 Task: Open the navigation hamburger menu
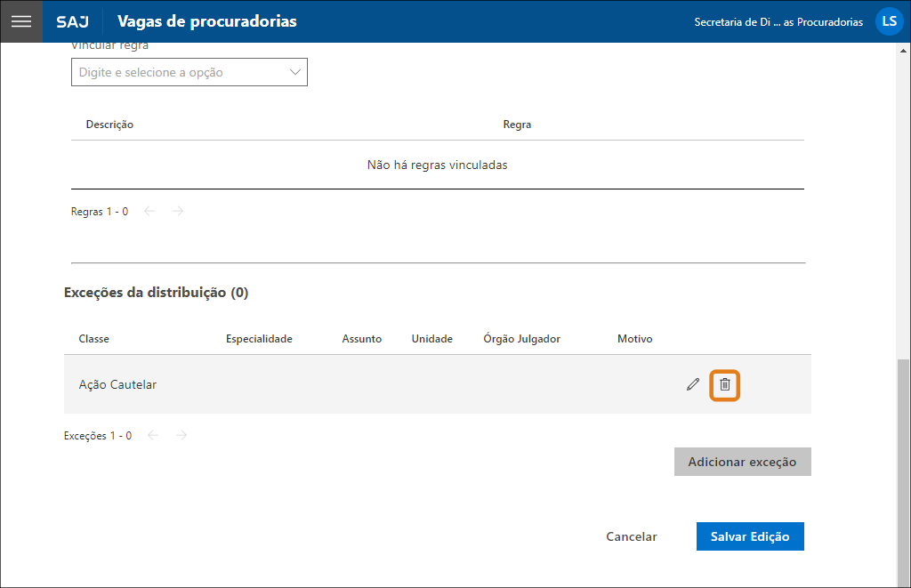click(21, 21)
